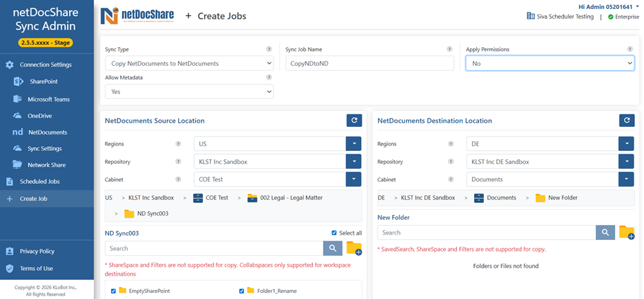
Task: Uncheck the EmptySharePoint folder checkbox
Action: [x=113, y=291]
